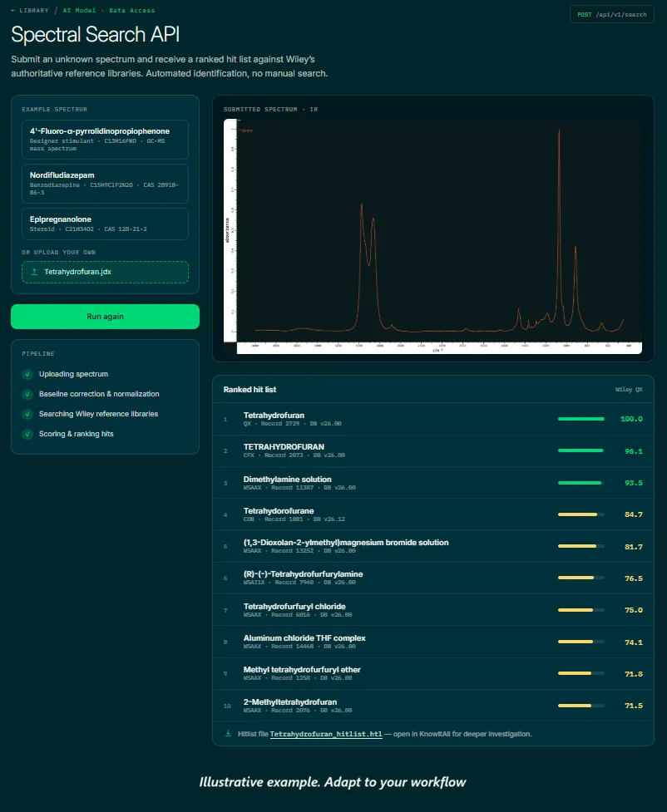Select hit 6 (R)-(-)-Tetrahydrofurfurylamine

click(433, 578)
